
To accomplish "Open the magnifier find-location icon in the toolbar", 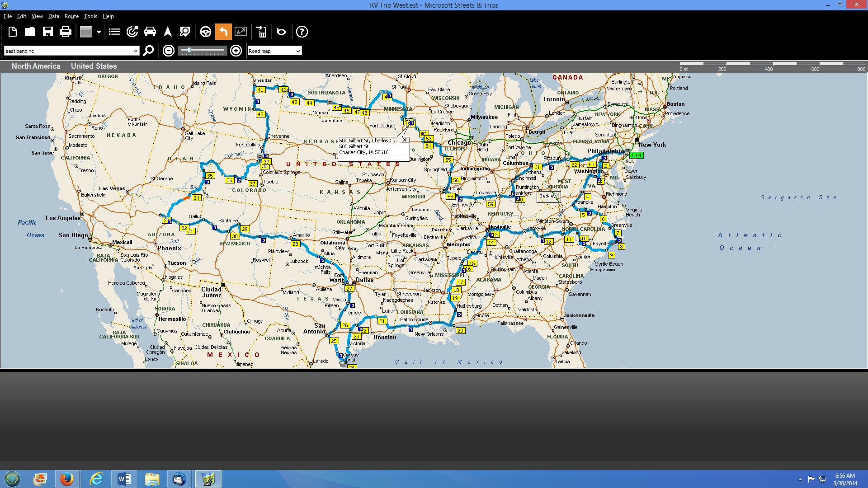I will (185, 32).
